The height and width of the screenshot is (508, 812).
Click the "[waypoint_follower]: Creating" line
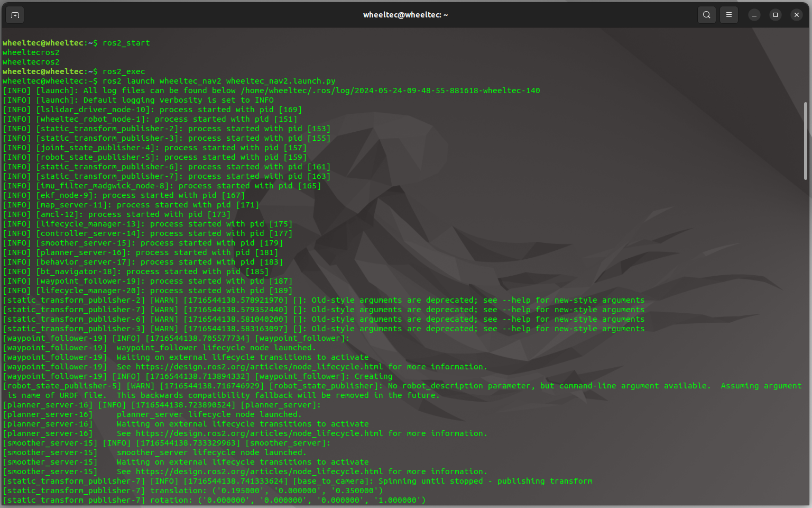[198, 376]
